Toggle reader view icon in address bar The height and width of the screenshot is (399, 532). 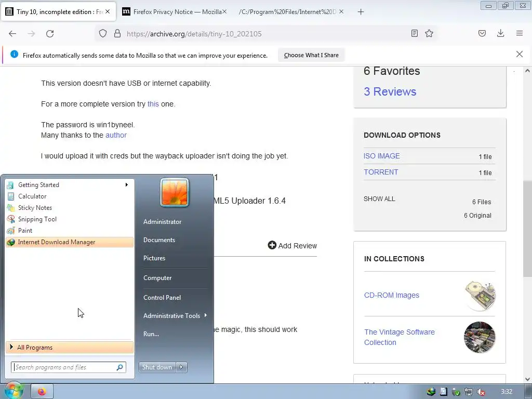pyautogui.click(x=414, y=33)
